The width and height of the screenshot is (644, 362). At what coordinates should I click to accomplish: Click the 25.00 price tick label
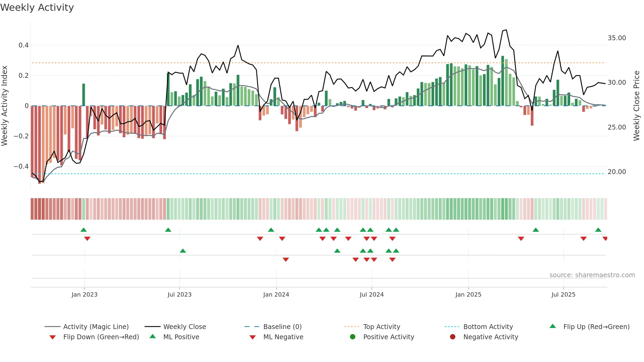point(617,127)
